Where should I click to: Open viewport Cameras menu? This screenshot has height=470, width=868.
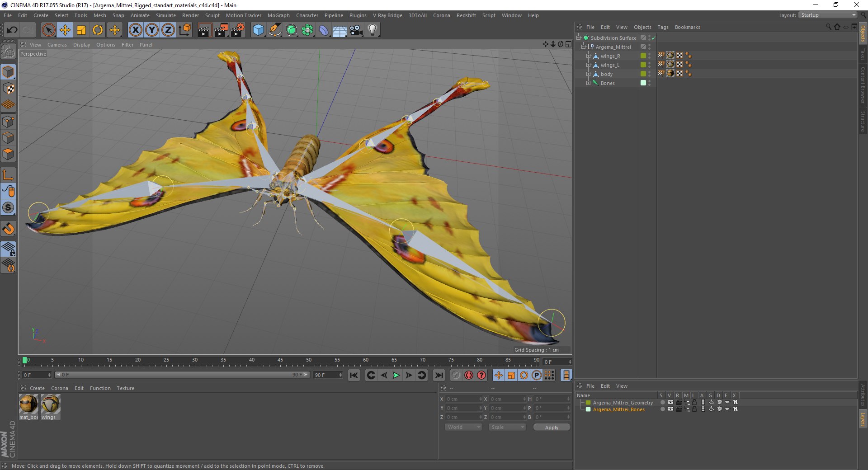click(57, 45)
